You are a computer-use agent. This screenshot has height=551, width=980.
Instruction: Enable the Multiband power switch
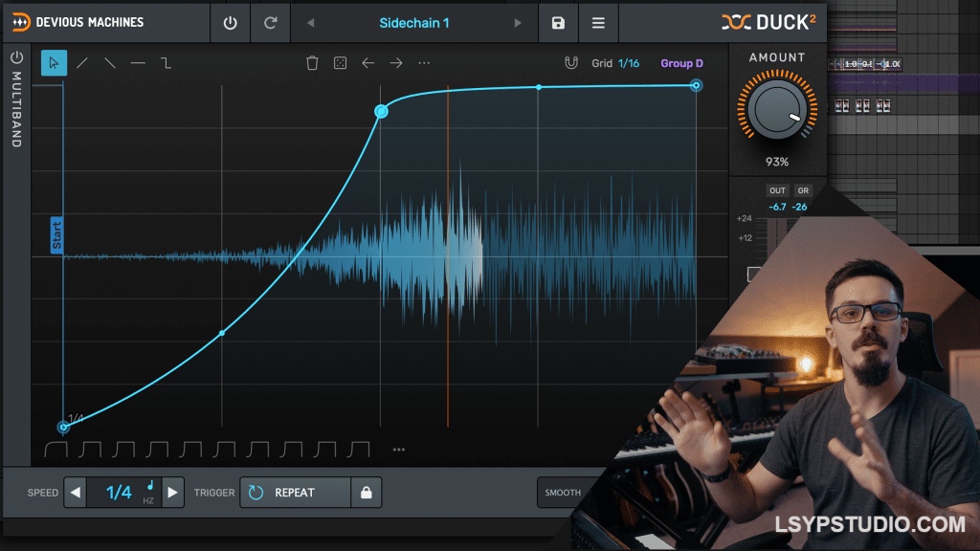[x=16, y=57]
